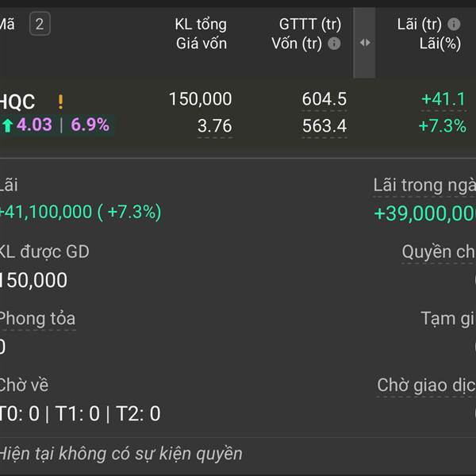Screen dimensions: 476x476
Task: Click the Quyền chờ label
Action: tap(438, 252)
